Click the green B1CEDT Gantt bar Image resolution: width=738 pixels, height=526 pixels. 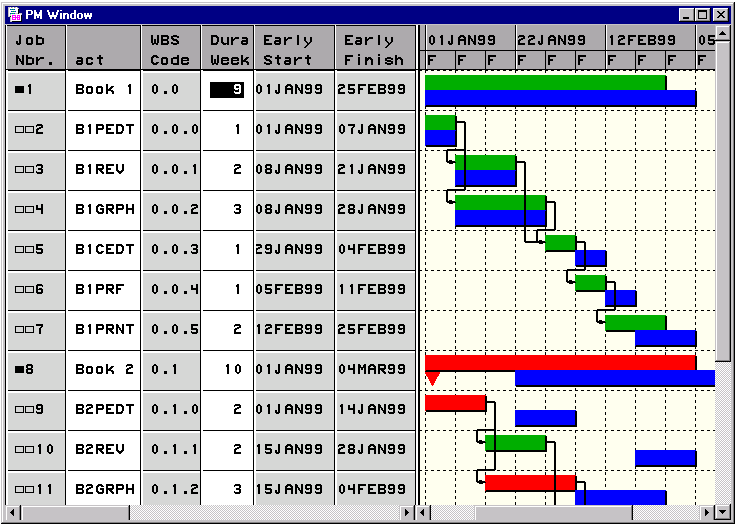[x=561, y=243]
